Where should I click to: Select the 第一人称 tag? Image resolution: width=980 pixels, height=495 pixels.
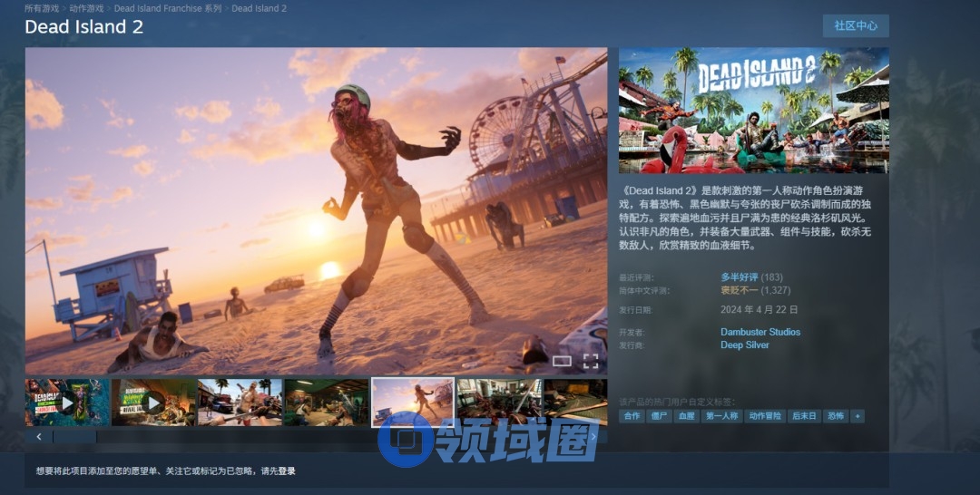pyautogui.click(x=722, y=416)
